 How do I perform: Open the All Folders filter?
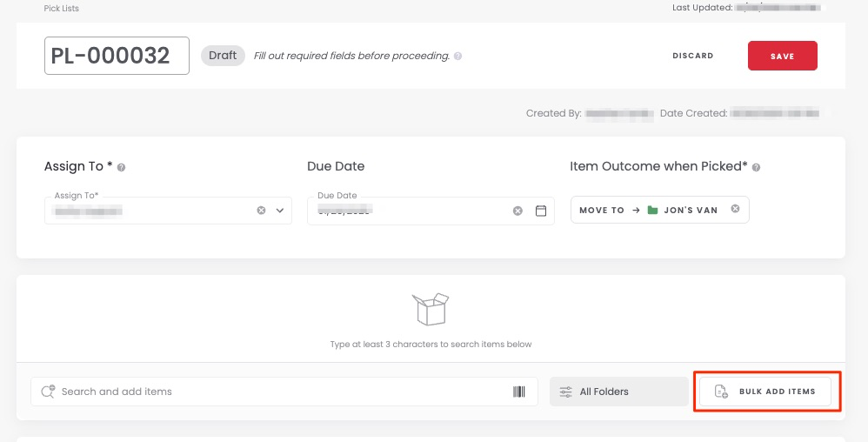click(618, 392)
